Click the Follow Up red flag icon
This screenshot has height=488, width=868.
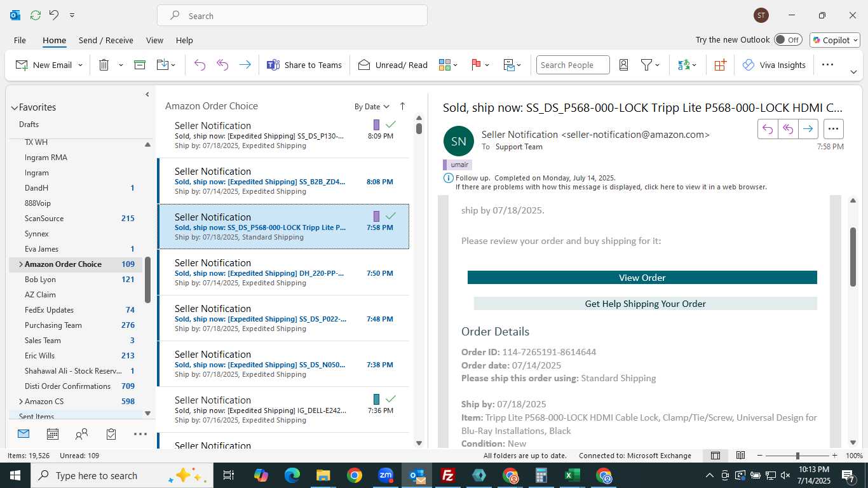click(x=476, y=65)
